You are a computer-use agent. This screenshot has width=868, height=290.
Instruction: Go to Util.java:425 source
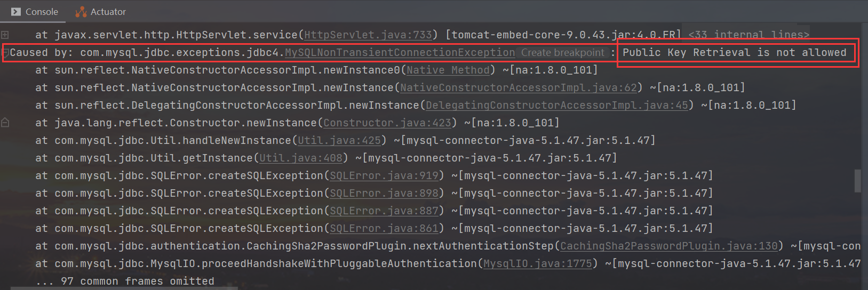tap(339, 141)
